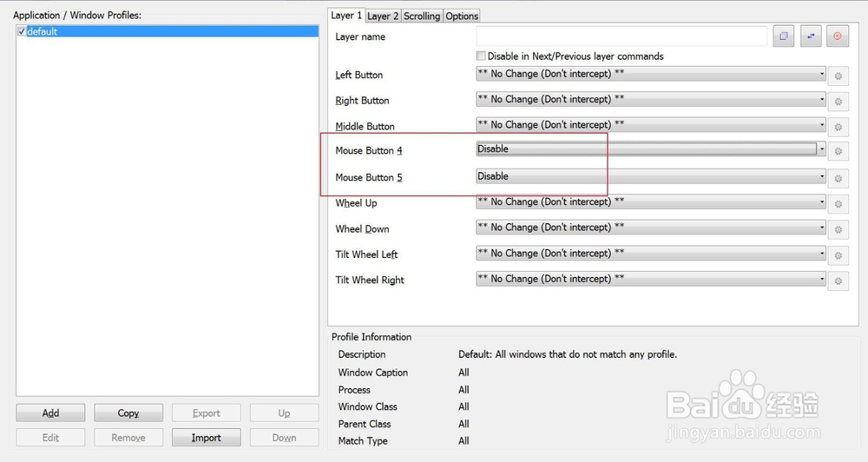868x462 pixels.
Task: Click the Layer name input field
Action: point(621,36)
